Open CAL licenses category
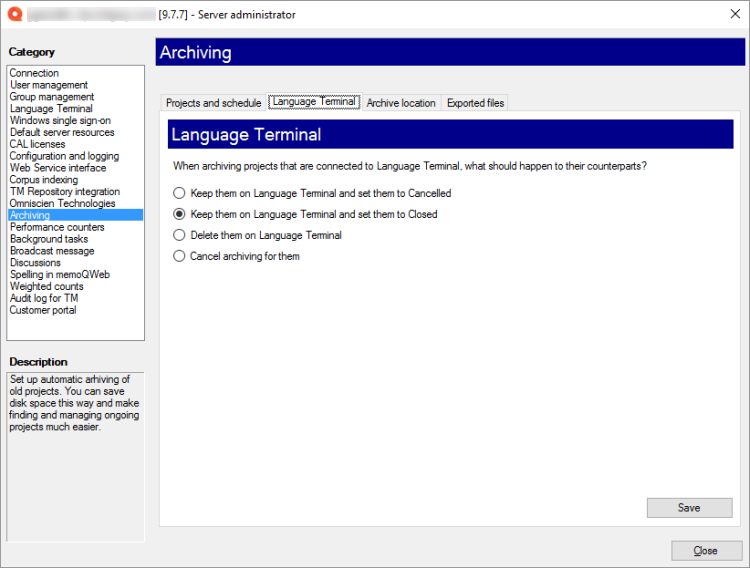 point(76,144)
